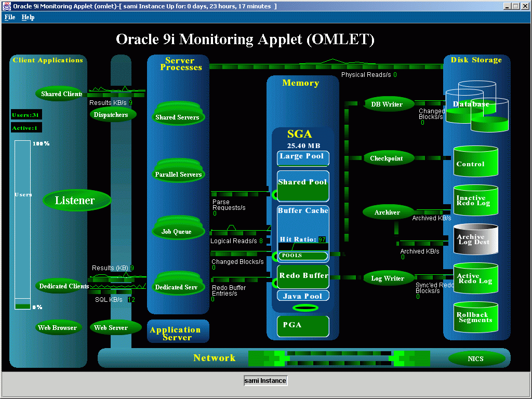The image size is (532, 399).
Task: Click the Server Processes heading
Action: coord(181,64)
